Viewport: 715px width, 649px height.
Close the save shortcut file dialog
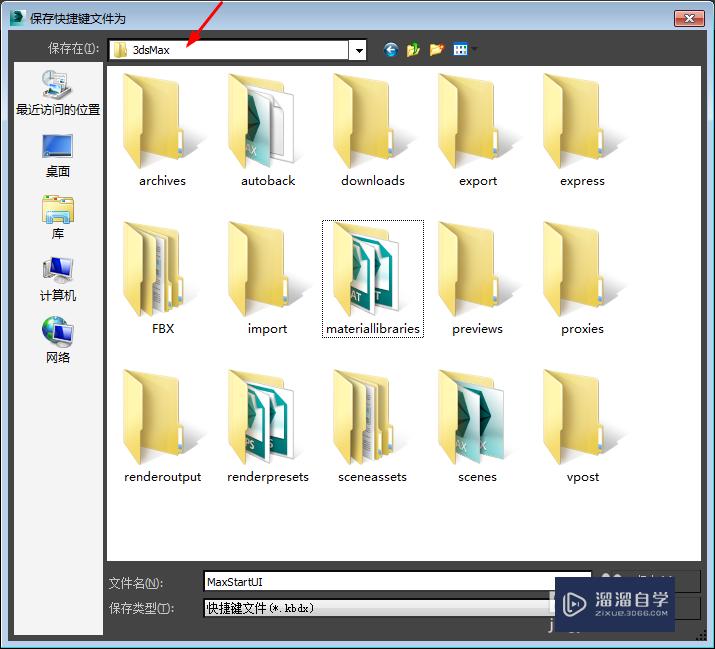pos(689,18)
